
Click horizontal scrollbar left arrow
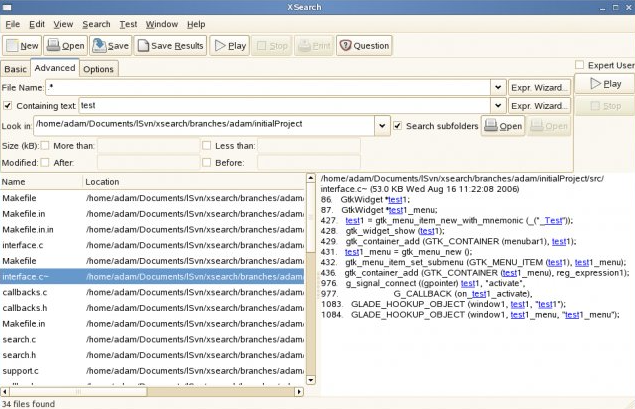pyautogui.click(x=5, y=392)
